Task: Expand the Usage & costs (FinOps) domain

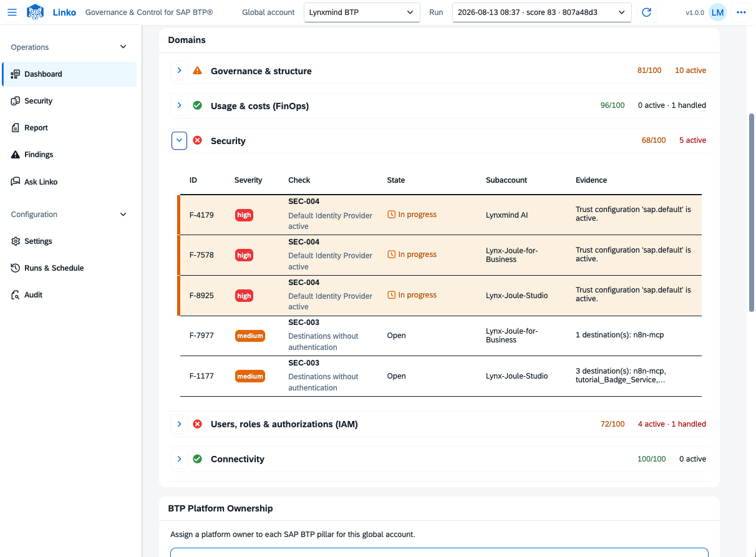Action: [179, 105]
